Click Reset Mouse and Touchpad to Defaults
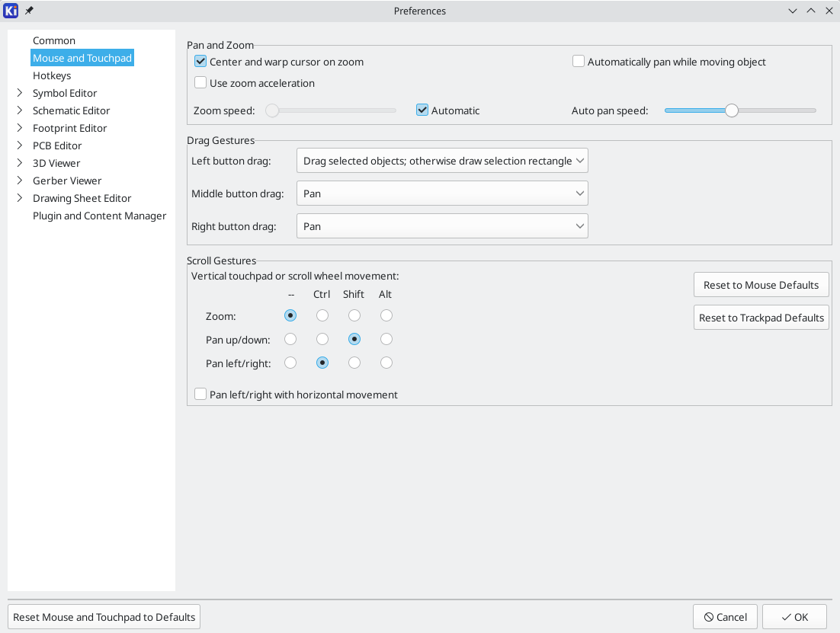The height and width of the screenshot is (633, 840). [x=104, y=616]
